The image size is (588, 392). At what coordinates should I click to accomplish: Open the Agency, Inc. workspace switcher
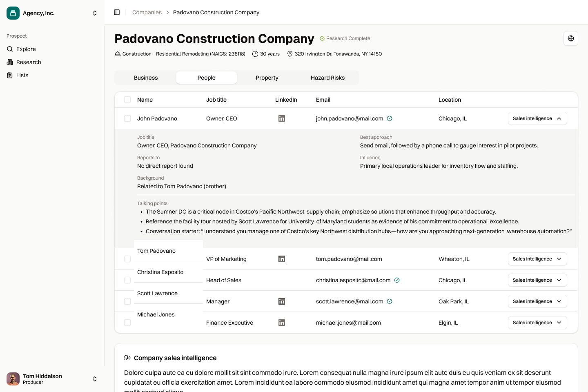click(95, 13)
